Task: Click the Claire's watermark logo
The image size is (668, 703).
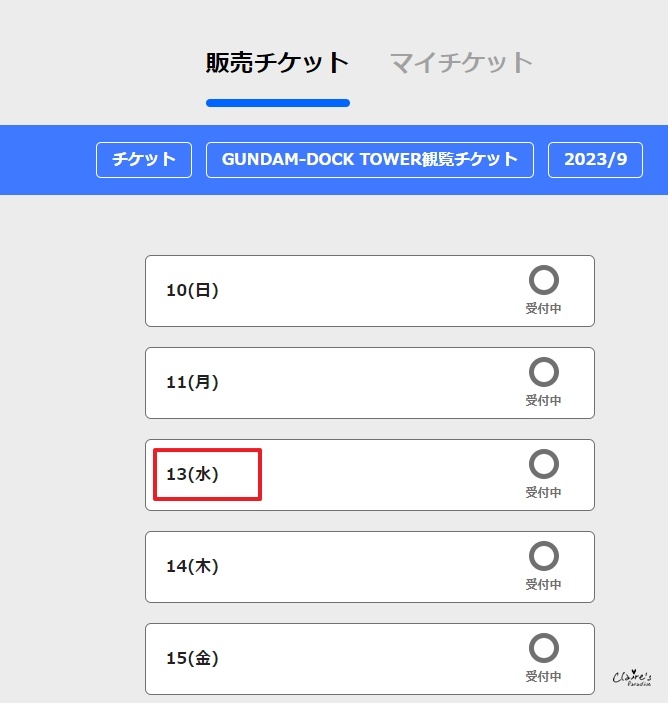Action: click(632, 678)
